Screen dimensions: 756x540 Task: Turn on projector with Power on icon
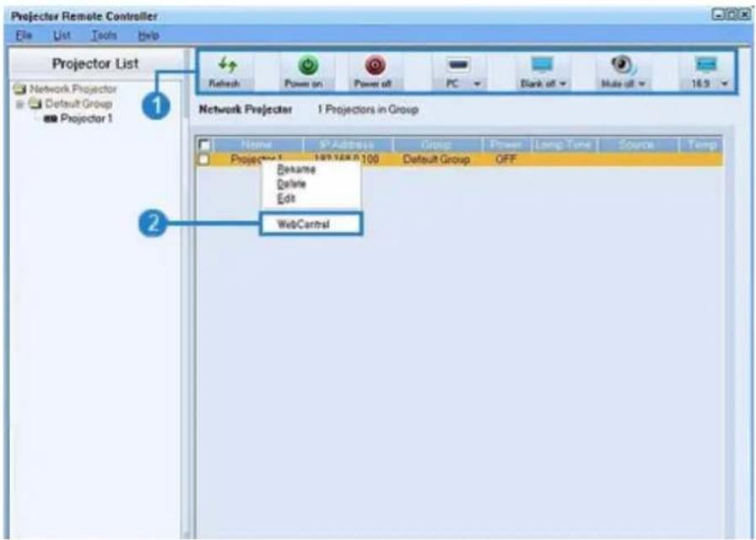pyautogui.click(x=308, y=65)
